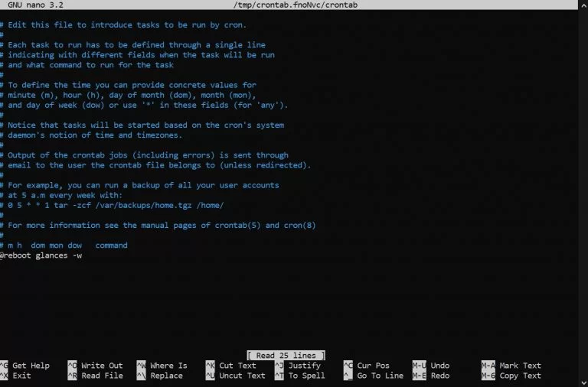This screenshot has height=387, width=588.
Task: Choose the Where Is search shortcut
Action: coord(168,366)
